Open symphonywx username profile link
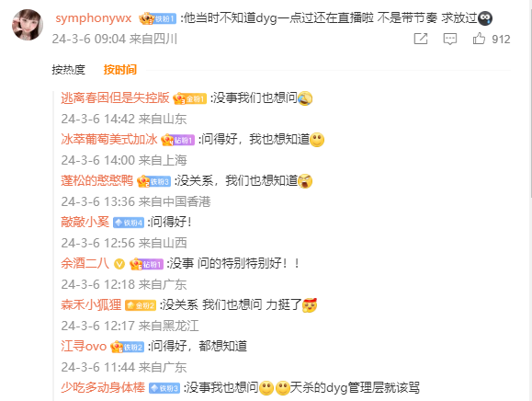 point(94,18)
